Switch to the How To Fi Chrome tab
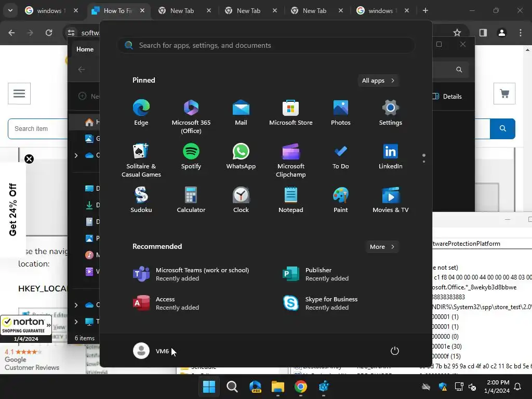Viewport: 532px width, 399px height. click(x=118, y=11)
